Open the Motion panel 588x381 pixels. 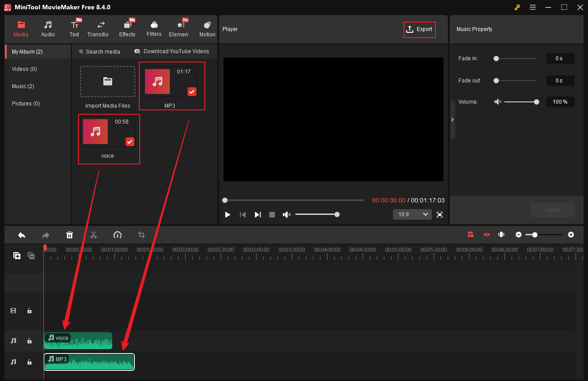207,28
